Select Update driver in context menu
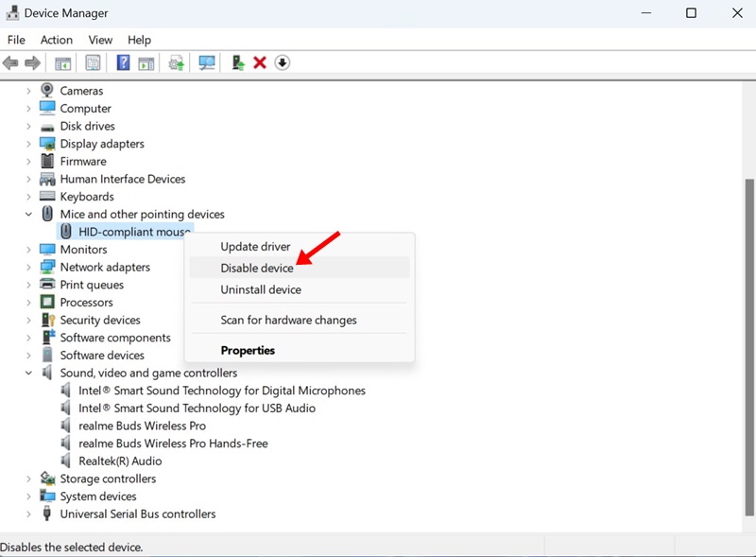Viewport: 756px width, 557px height. 255,247
